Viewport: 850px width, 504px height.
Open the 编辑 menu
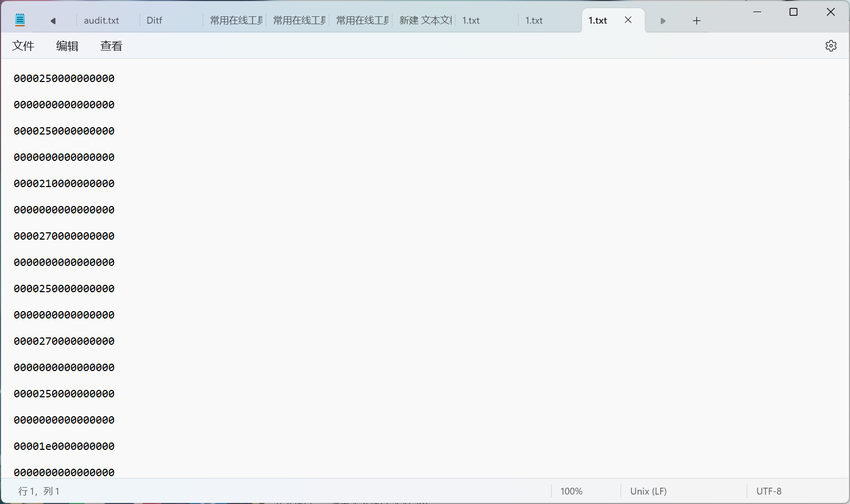click(x=67, y=46)
